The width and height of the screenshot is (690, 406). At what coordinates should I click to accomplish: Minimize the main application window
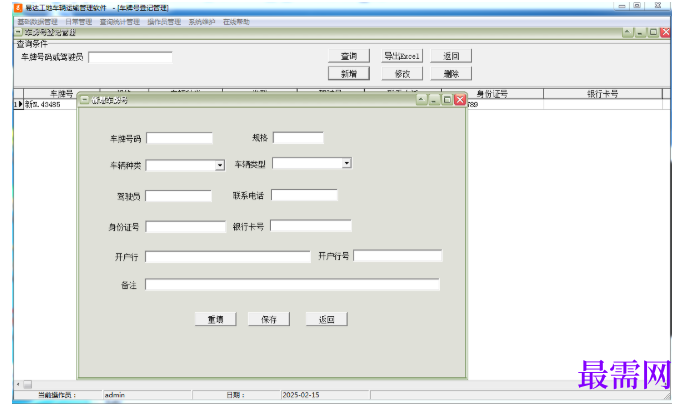click(622, 6)
